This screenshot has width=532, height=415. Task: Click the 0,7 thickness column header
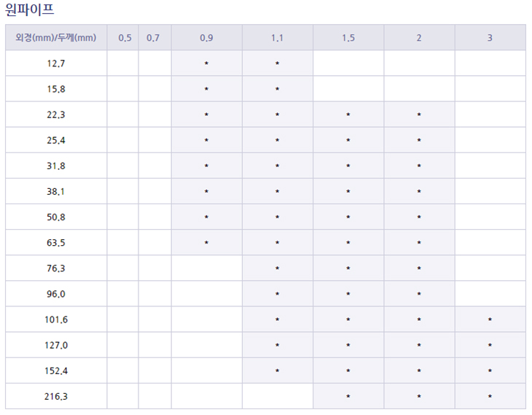tap(154, 38)
